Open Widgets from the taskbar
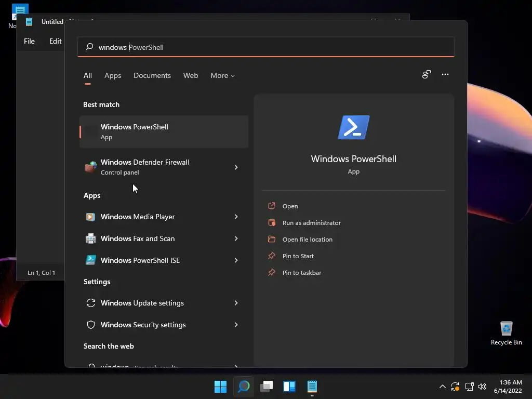The height and width of the screenshot is (399, 532). click(289, 387)
